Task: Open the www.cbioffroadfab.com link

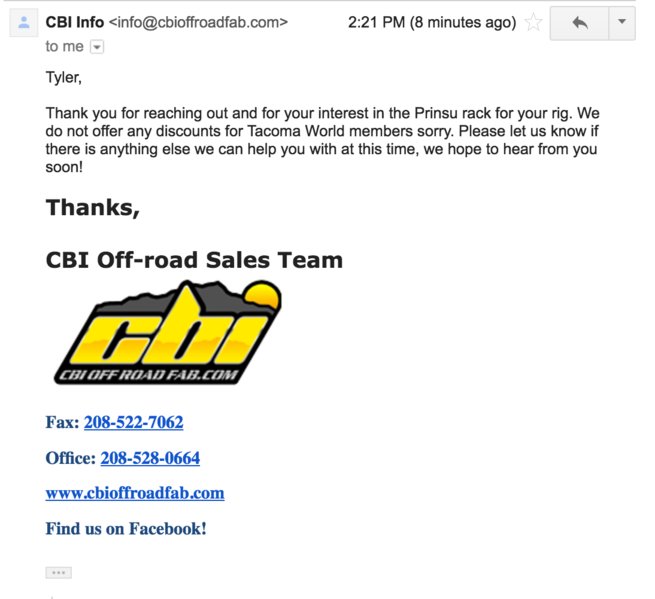Action: click(135, 493)
